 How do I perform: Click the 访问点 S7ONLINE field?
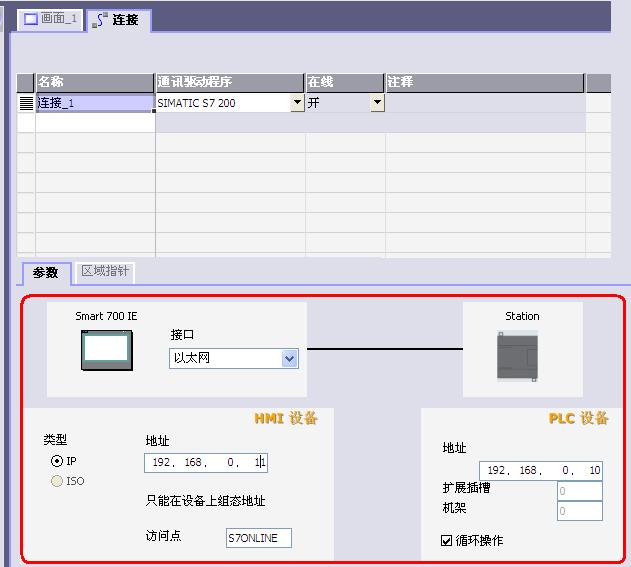coord(259,538)
